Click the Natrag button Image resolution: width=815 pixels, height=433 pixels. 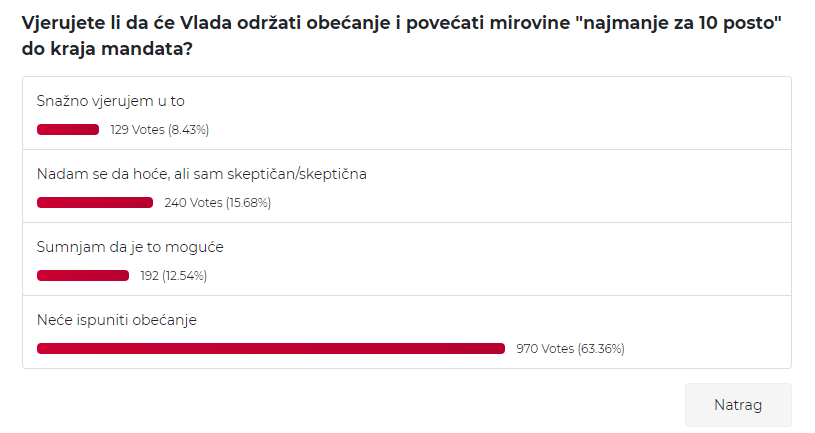[x=738, y=405]
